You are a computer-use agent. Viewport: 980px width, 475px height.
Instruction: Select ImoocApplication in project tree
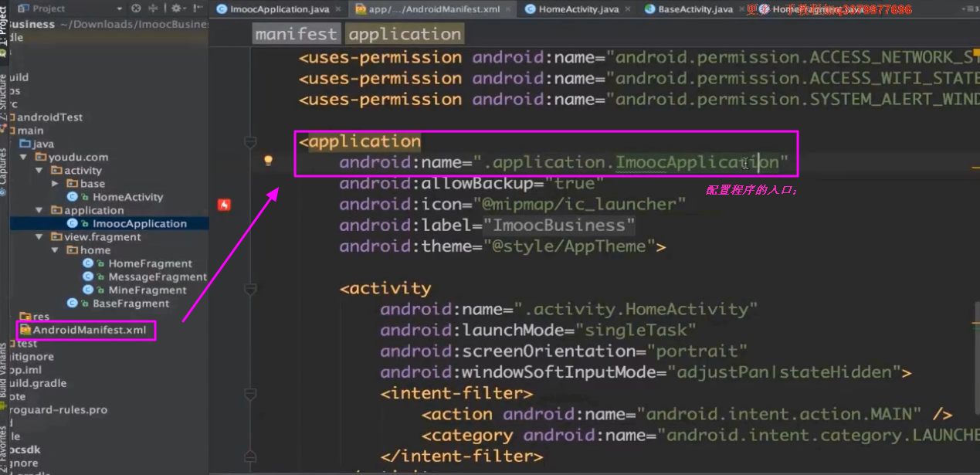[140, 223]
